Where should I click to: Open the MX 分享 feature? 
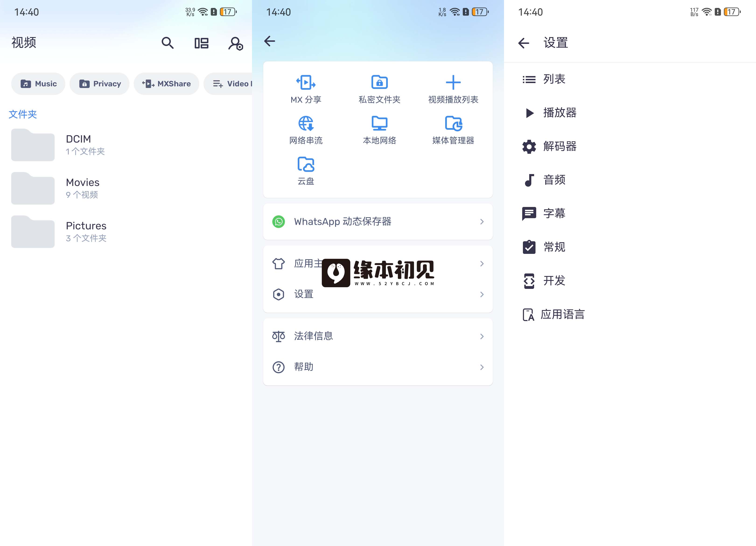[x=305, y=89]
